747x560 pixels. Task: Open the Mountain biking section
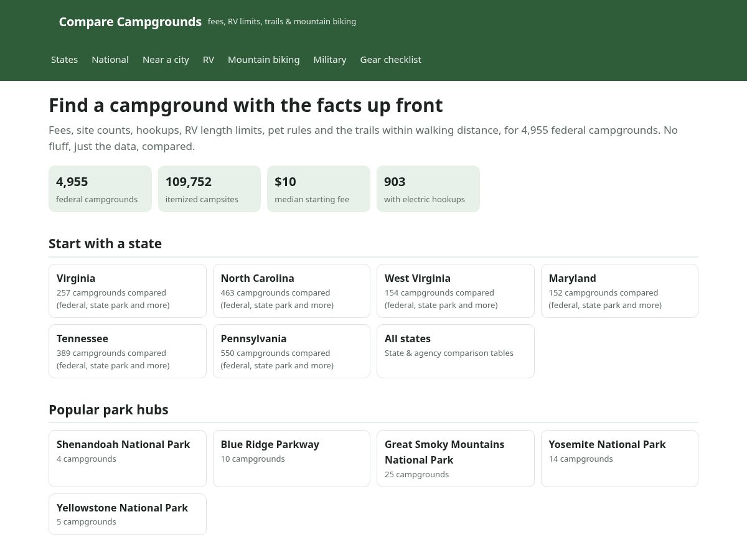[x=264, y=60]
